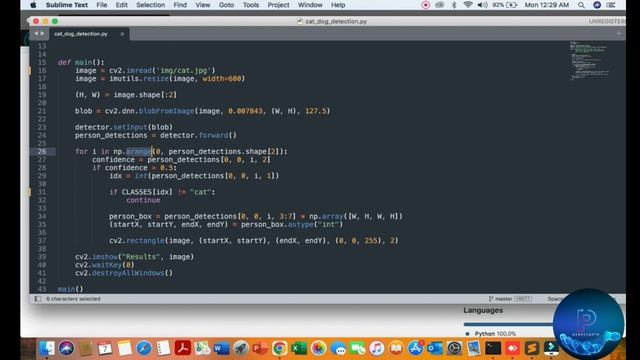Screen dimensions: 640x360
Task: Open the Find menu
Action: click(x=180, y=5)
